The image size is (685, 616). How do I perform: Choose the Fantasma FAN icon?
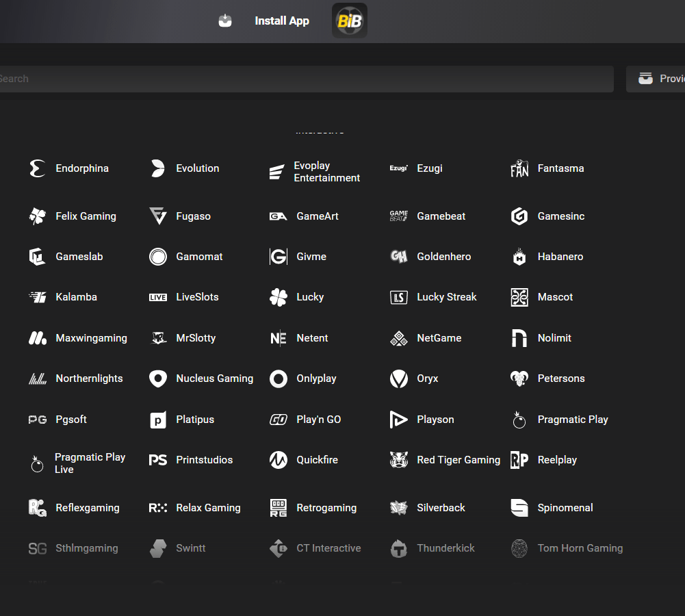519,168
